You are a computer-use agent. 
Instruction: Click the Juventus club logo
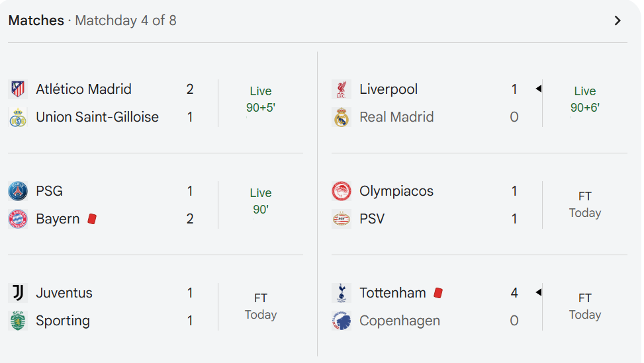pos(18,293)
